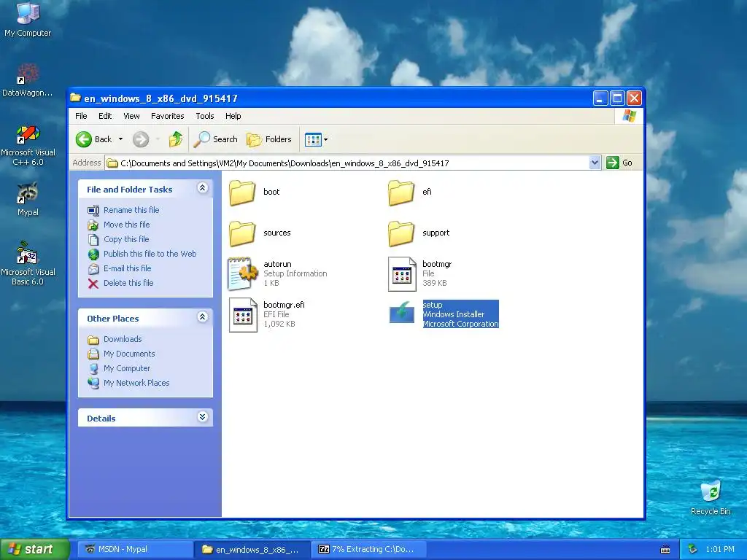Collapse the Other Places panel
747x560 pixels.
pyautogui.click(x=203, y=317)
